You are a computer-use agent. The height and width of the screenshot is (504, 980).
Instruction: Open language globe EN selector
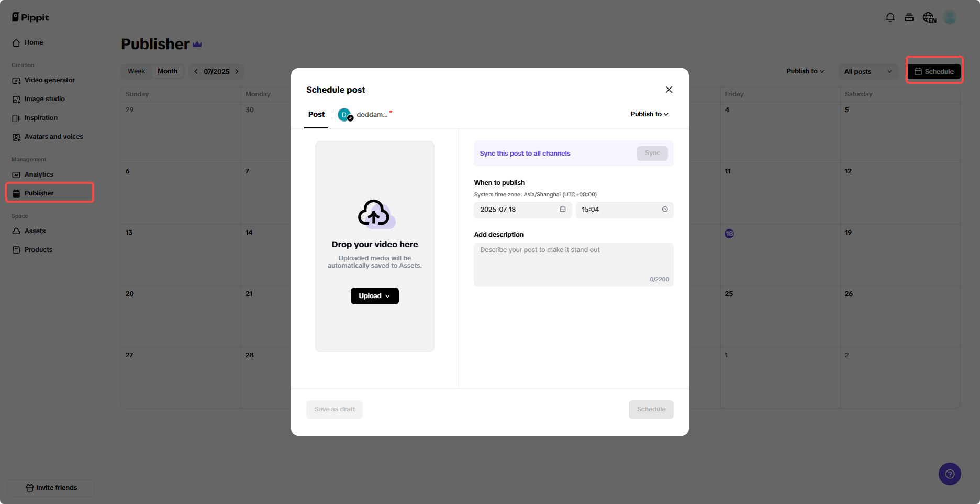(929, 18)
